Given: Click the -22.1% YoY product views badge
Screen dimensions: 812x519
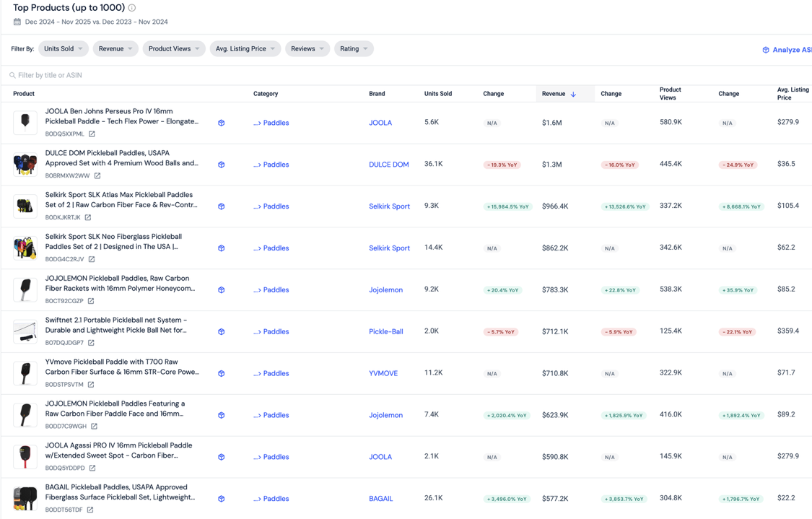Looking at the screenshot, I should (x=738, y=332).
